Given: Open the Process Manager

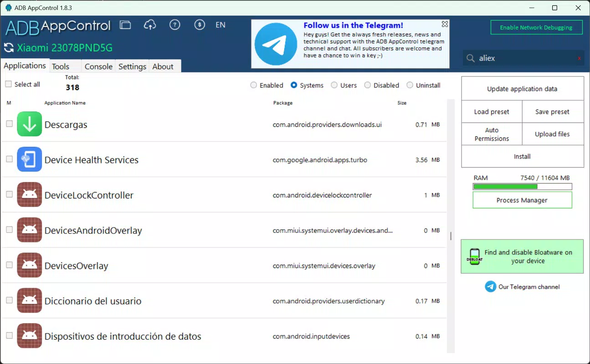Looking at the screenshot, I should click(x=522, y=200).
